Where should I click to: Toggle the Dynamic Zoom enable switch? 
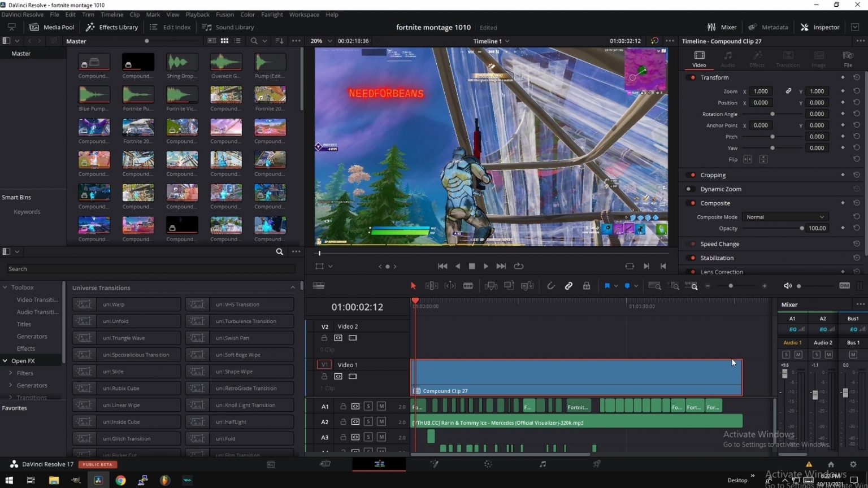pos(690,189)
